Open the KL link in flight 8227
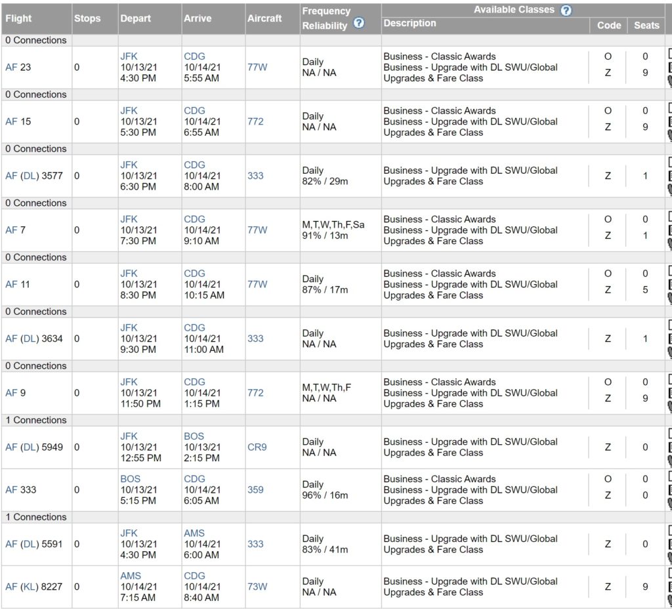The image size is (672, 616). pyautogui.click(x=30, y=586)
